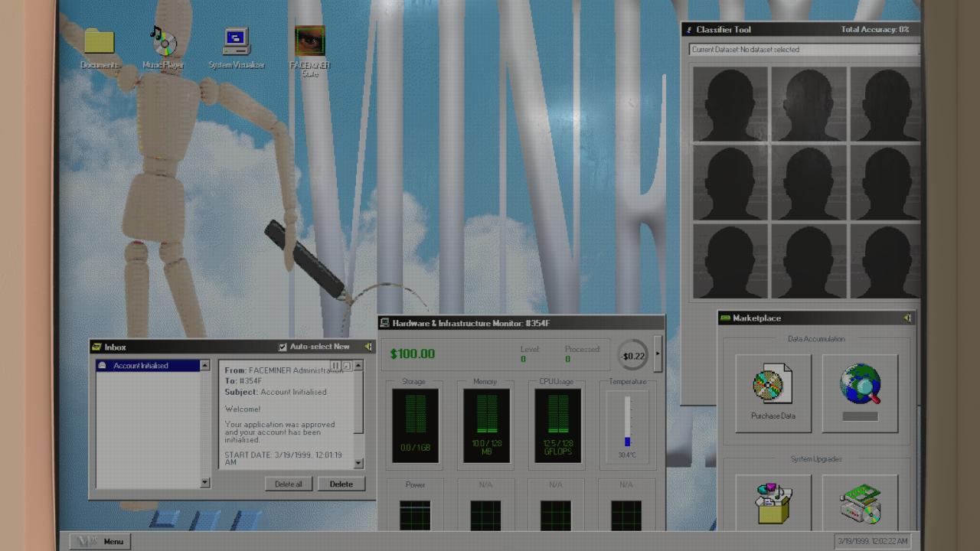Launch the Music Player desktop icon

point(163,42)
